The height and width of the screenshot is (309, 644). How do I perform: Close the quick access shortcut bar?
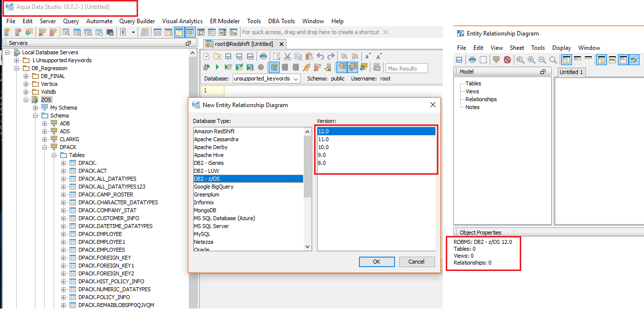tap(386, 32)
